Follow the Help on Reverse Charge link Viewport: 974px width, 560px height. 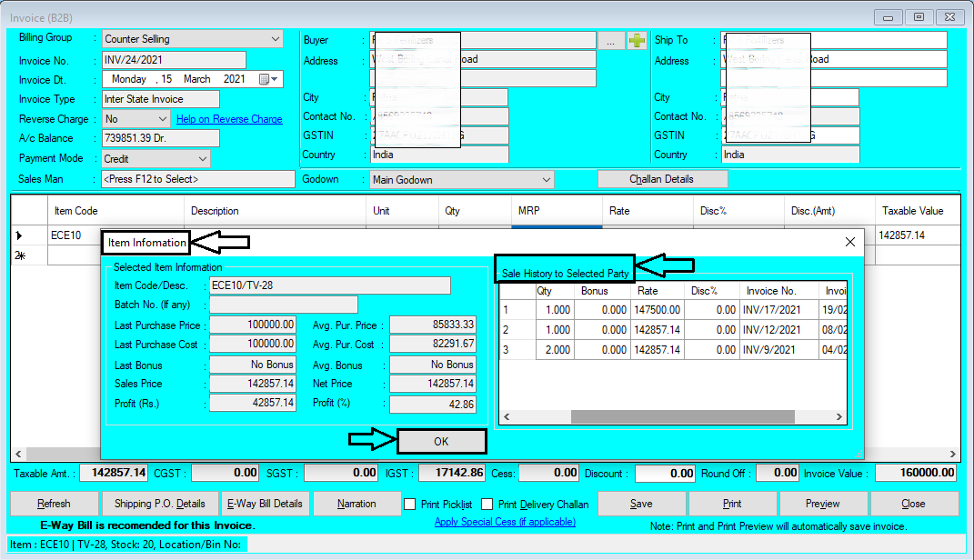coord(228,118)
